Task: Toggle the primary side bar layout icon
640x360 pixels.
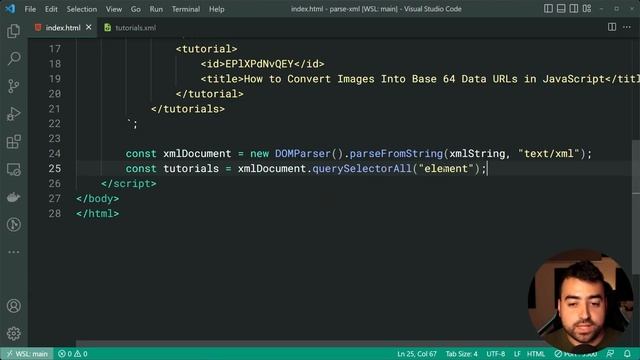Action: pos(548,9)
